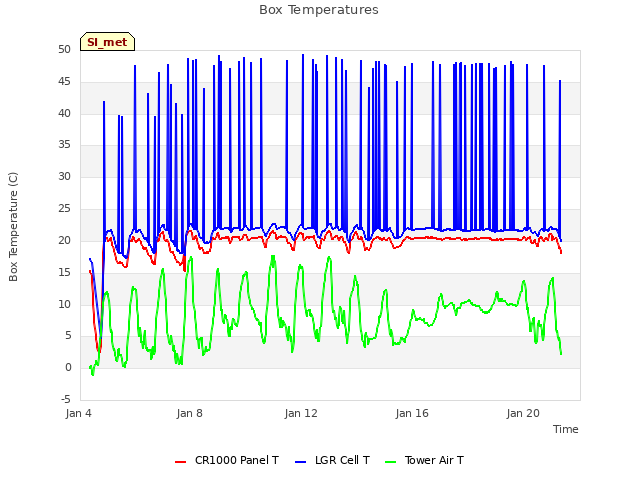Click the 20 y-axis tick label
This screenshot has width=640, height=480.
tap(64, 240)
